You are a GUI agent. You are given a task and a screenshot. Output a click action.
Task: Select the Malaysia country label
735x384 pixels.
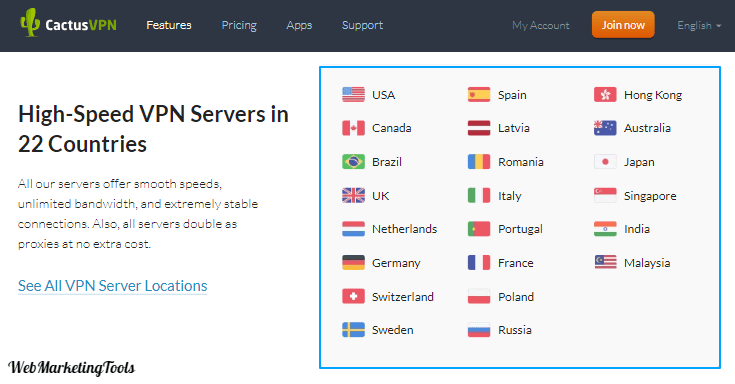647,263
